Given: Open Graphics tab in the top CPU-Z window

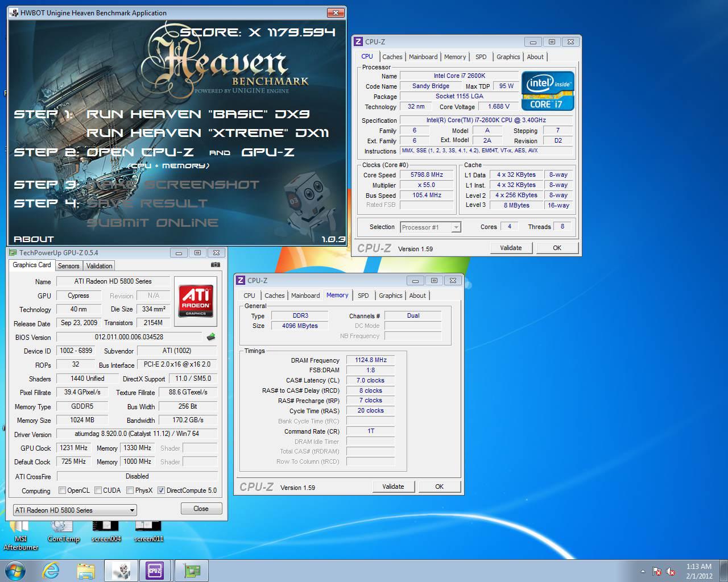Looking at the screenshot, I should coord(508,57).
